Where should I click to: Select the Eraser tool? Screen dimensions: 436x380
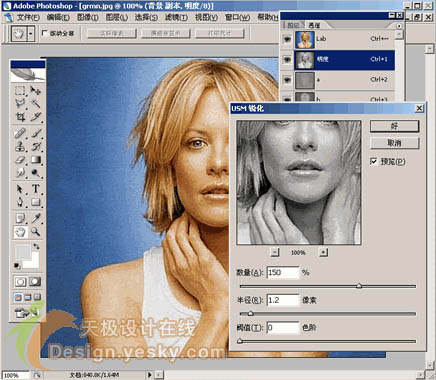click(x=20, y=160)
